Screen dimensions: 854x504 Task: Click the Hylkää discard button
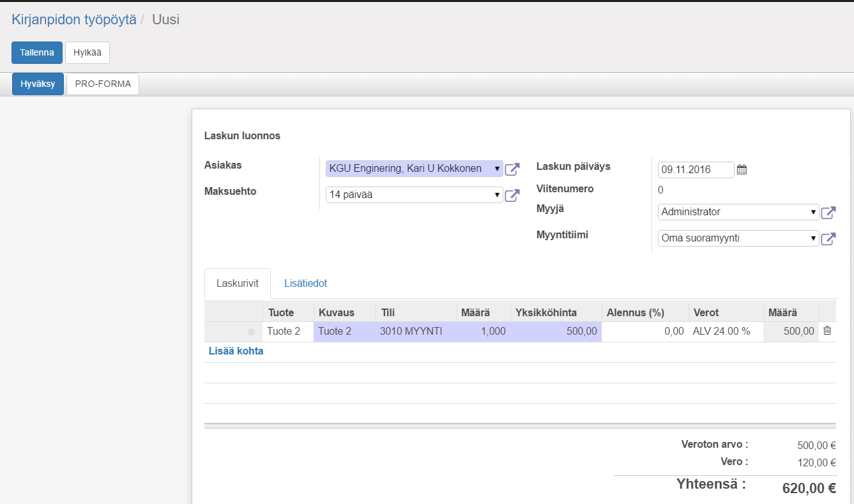[x=88, y=52]
